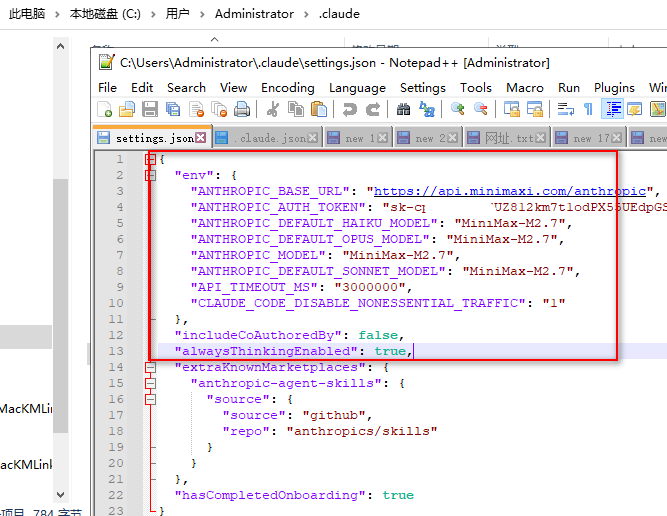
Task: Close the new 2 tab
Action: coord(453,138)
